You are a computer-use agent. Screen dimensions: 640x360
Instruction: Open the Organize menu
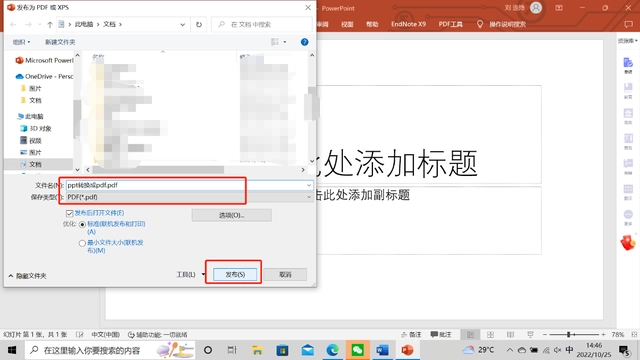pyautogui.click(x=21, y=42)
